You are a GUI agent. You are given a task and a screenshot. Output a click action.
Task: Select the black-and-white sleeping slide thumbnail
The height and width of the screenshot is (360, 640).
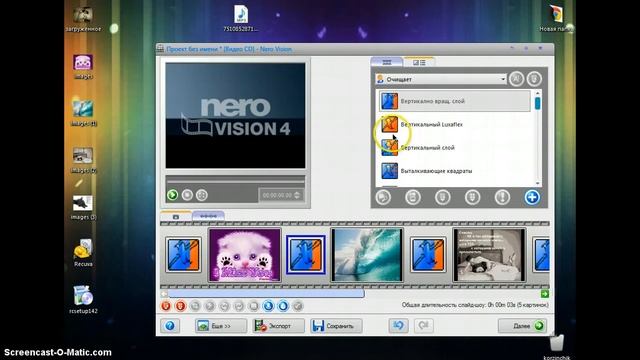coord(489,255)
